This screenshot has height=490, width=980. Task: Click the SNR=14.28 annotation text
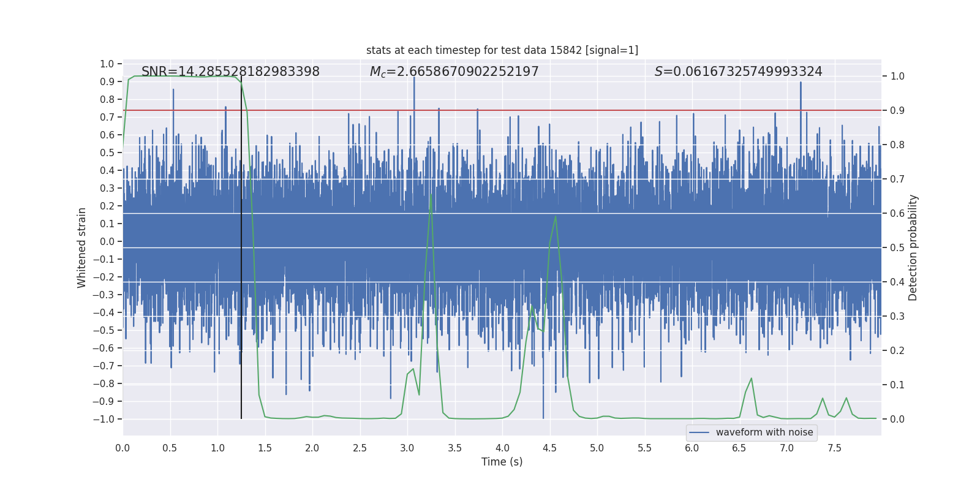click(230, 72)
